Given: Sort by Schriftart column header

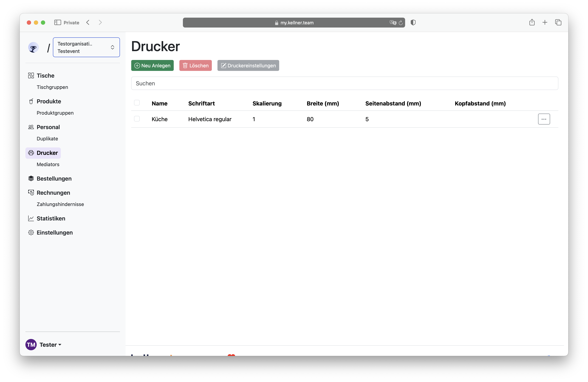Looking at the screenshot, I should [201, 104].
